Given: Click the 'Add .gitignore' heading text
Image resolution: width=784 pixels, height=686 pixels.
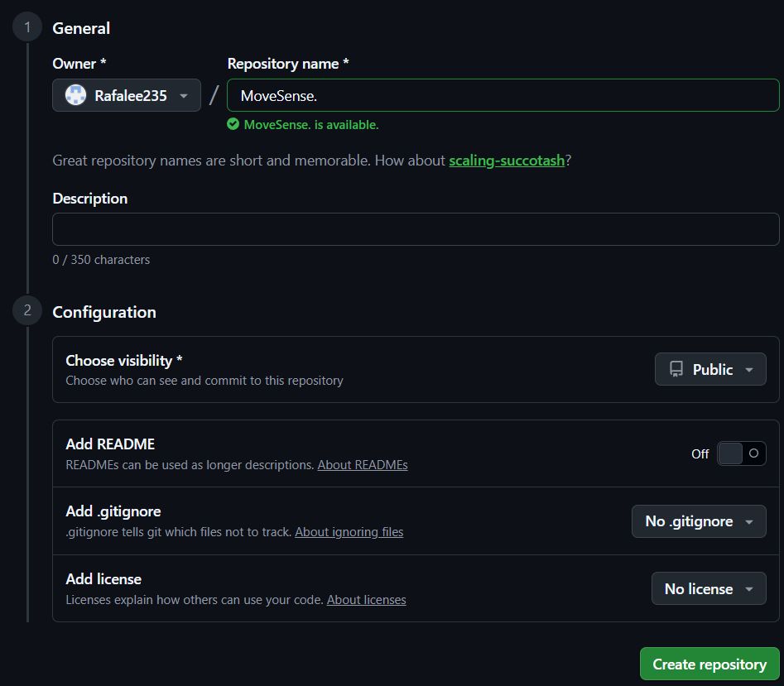Looking at the screenshot, I should pyautogui.click(x=113, y=511).
